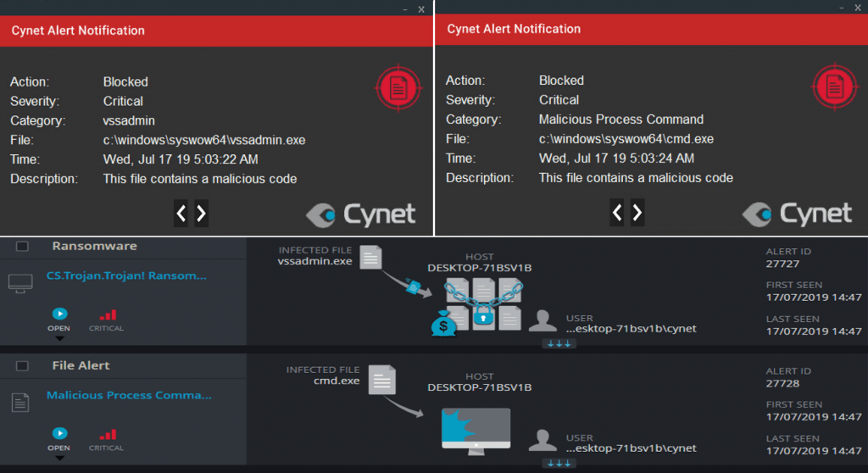This screenshot has width=868, height=473.
Task: Click the Cynet logo in the cmd.exe notification
Action: 797,214
